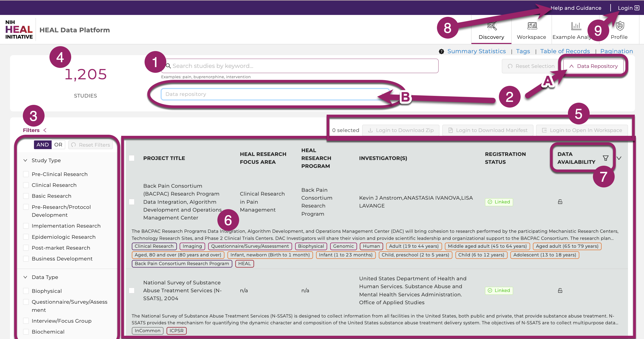
Task: Click the help question mark icon
Action: (x=441, y=51)
